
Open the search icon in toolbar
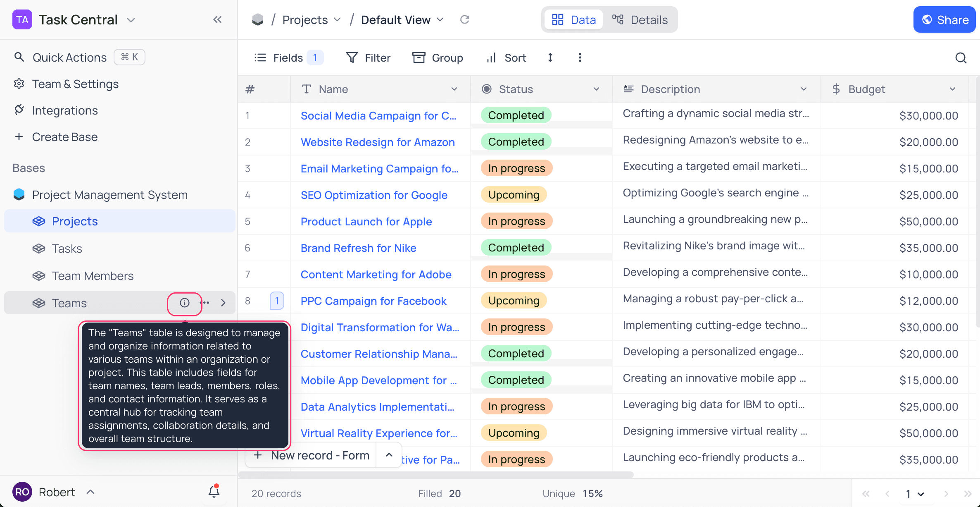click(x=961, y=58)
